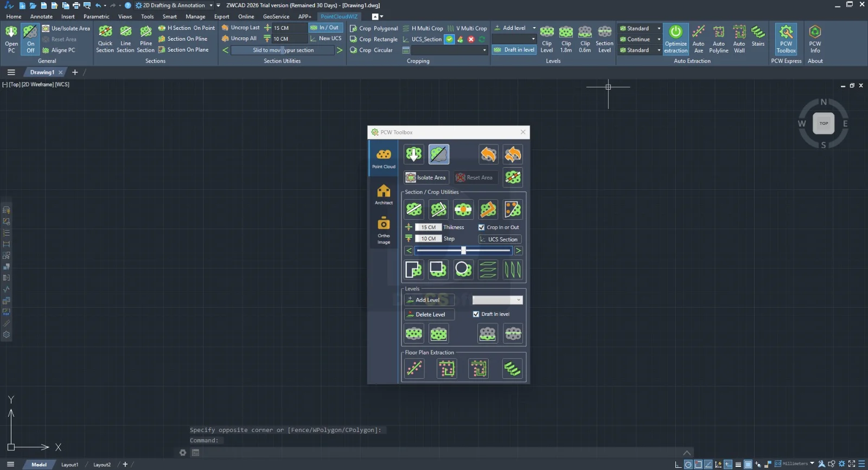The image size is (868, 470).
Task: Click Crop Rectangle in the Cropping group
Action: tap(374, 39)
